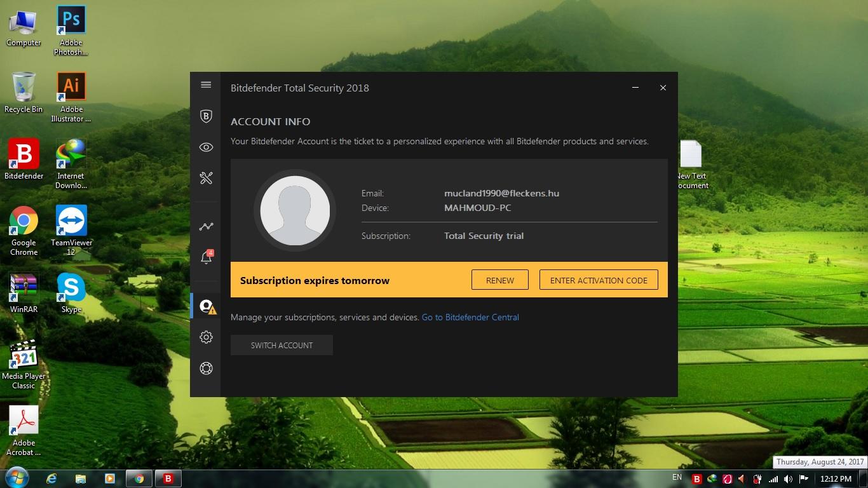Image resolution: width=868 pixels, height=488 pixels.
Task: Open the Activity graph section
Action: (x=206, y=226)
